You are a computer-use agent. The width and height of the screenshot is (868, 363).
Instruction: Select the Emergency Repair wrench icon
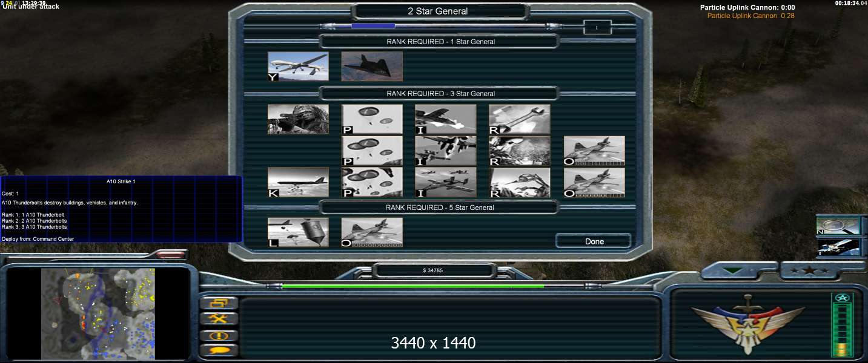click(519, 119)
